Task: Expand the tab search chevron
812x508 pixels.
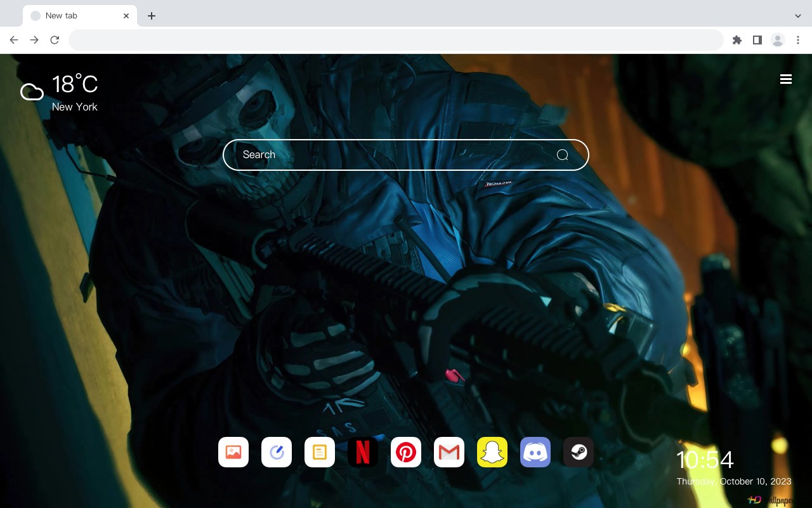Action: pyautogui.click(x=798, y=16)
